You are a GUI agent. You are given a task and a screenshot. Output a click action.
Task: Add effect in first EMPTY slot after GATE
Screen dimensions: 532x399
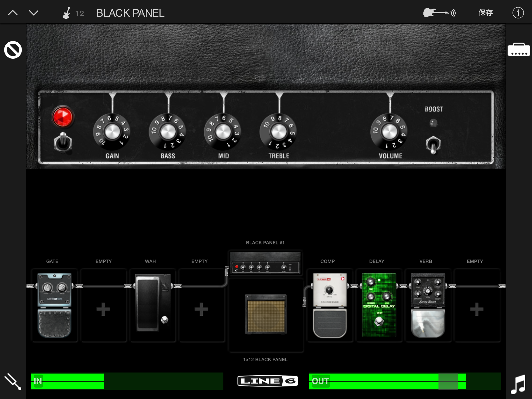[103, 309]
